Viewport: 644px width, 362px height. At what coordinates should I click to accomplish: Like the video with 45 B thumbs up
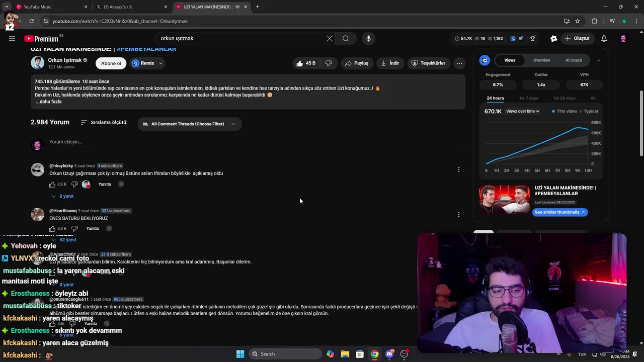[x=306, y=63]
